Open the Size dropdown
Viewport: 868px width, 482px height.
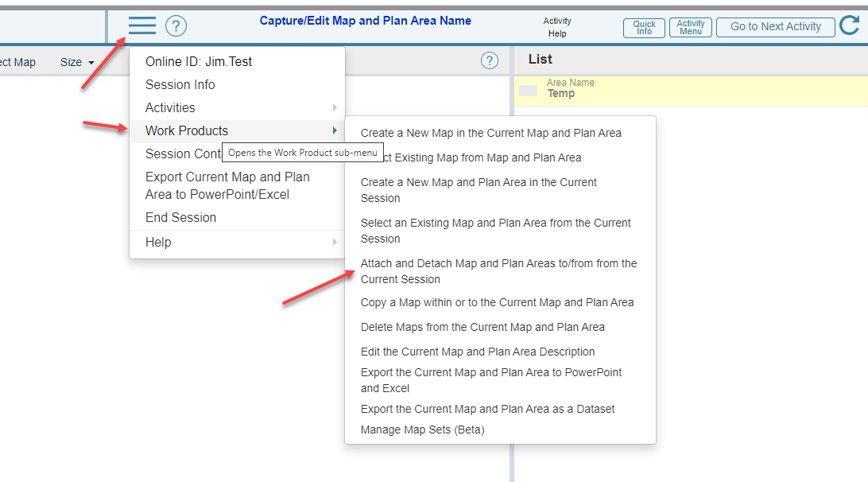(77, 62)
